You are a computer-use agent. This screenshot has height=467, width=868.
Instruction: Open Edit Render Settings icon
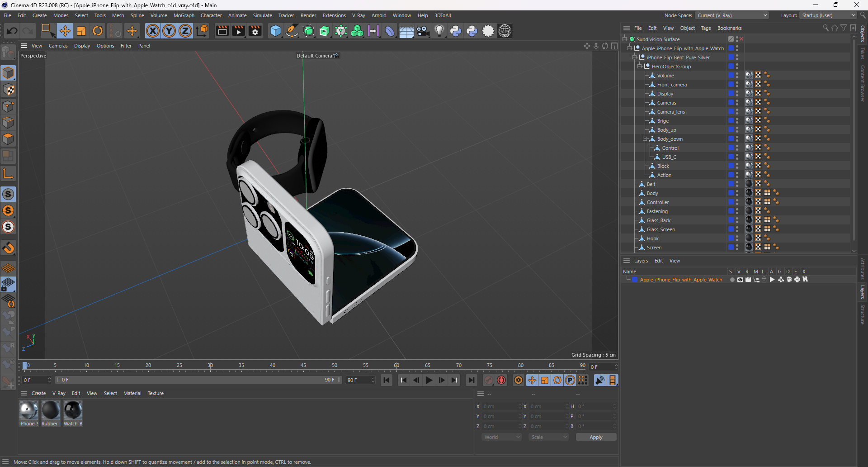click(255, 31)
